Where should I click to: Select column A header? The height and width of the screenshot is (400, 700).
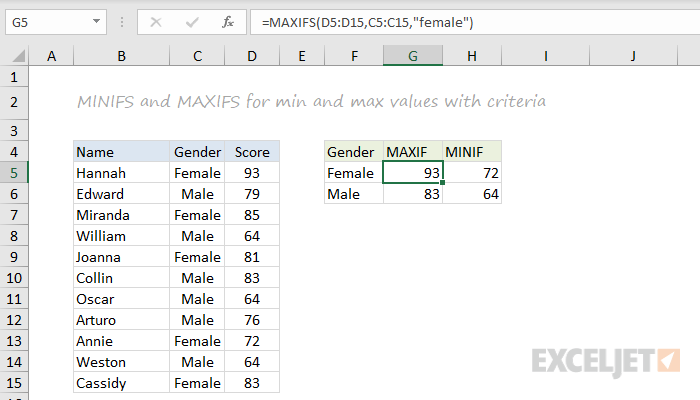51,56
